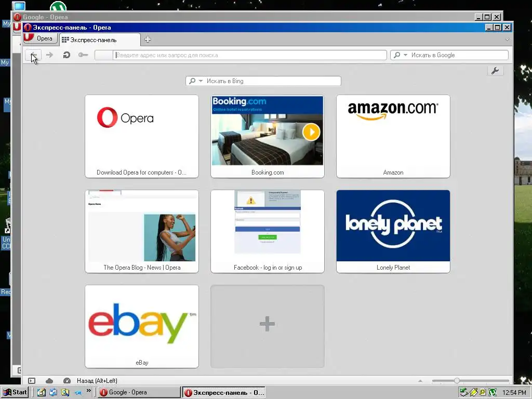
Task: Click the 12:54 PM clock
Action: (x=514, y=393)
